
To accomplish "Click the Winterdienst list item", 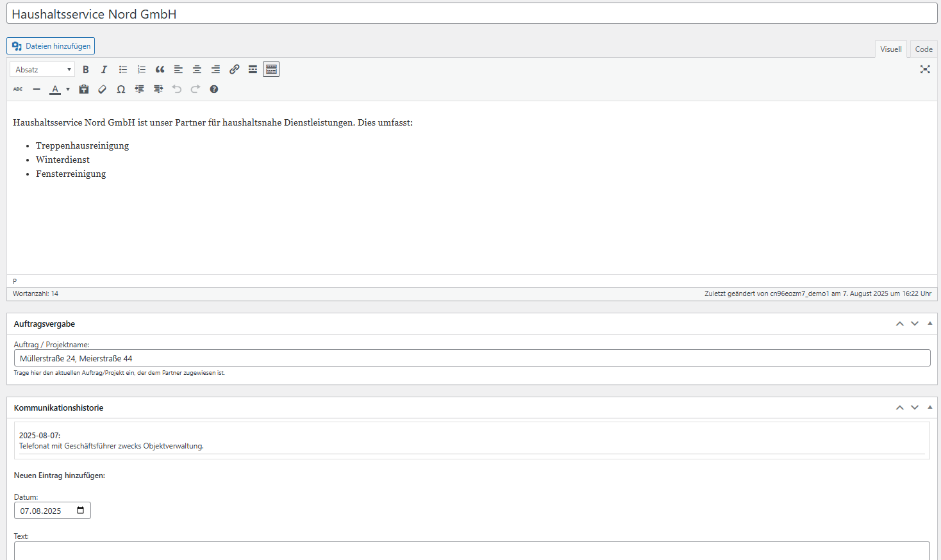I will (63, 160).
